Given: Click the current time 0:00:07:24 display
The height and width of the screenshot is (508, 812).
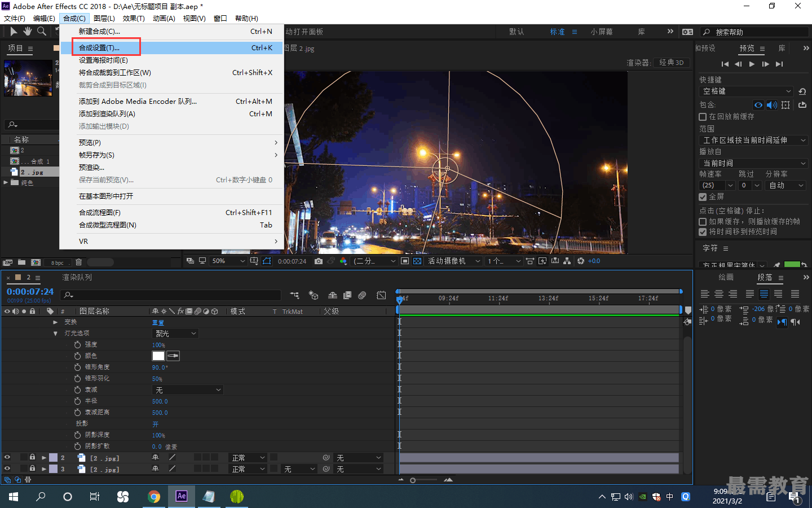Looking at the screenshot, I should (30, 291).
